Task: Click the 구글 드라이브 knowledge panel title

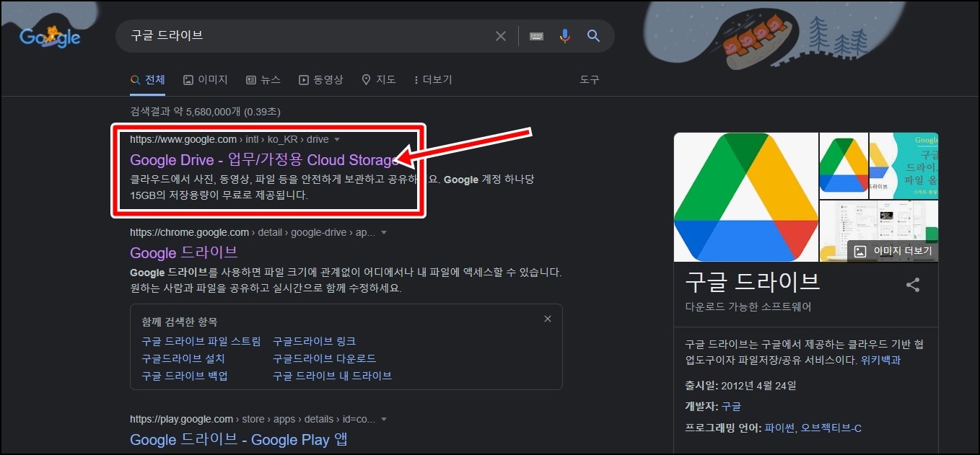Action: pos(753,280)
